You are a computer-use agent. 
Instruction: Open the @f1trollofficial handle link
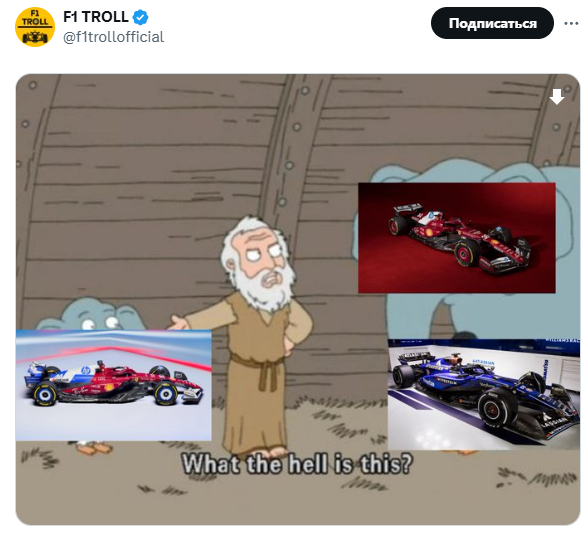pyautogui.click(x=113, y=37)
